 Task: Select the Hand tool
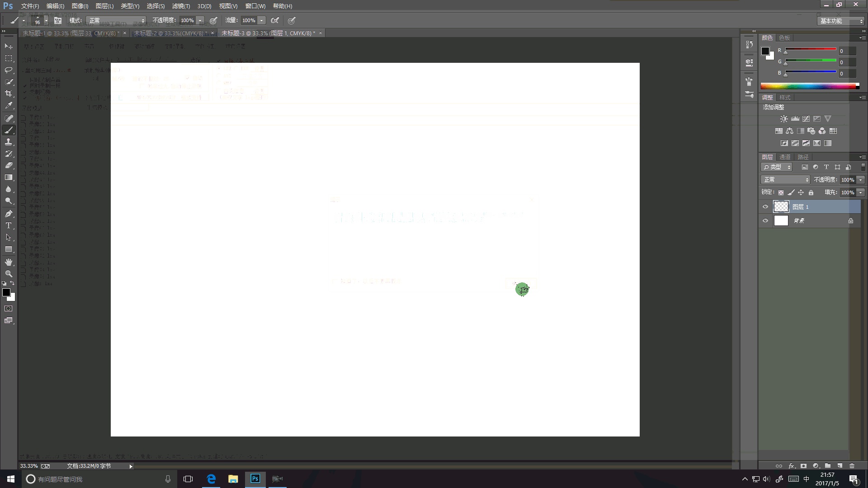tap(9, 262)
